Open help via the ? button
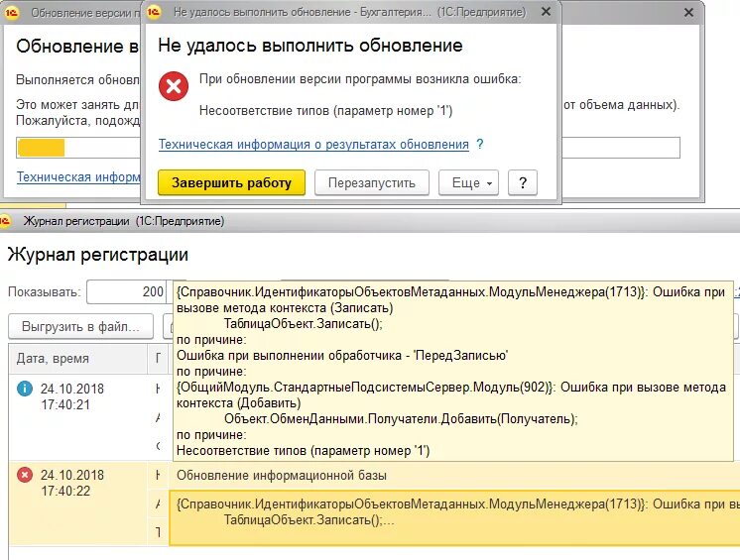 [x=523, y=182]
